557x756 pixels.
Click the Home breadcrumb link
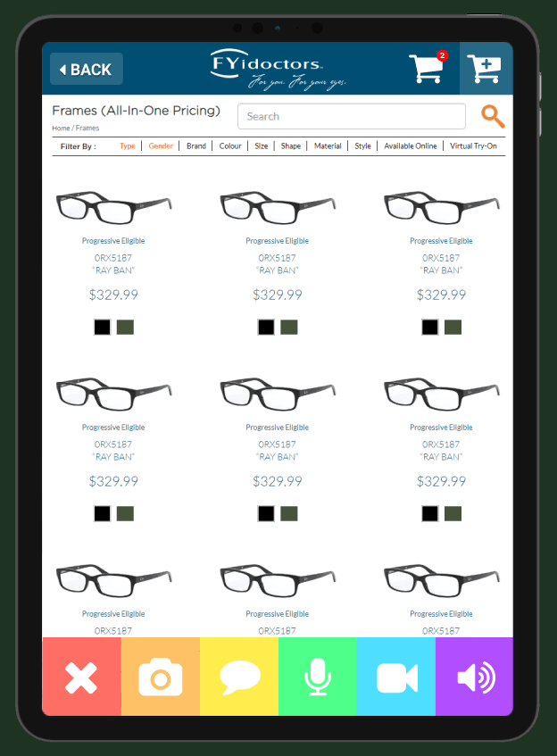tap(61, 129)
